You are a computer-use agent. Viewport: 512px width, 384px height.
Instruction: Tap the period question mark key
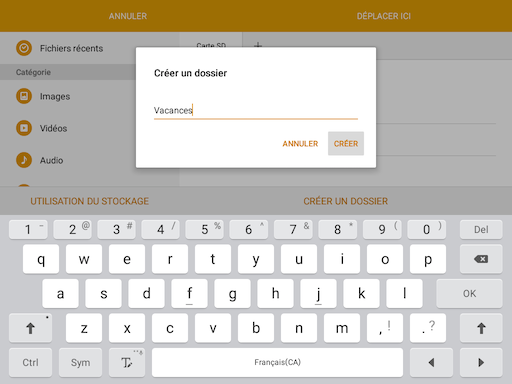tap(428, 328)
